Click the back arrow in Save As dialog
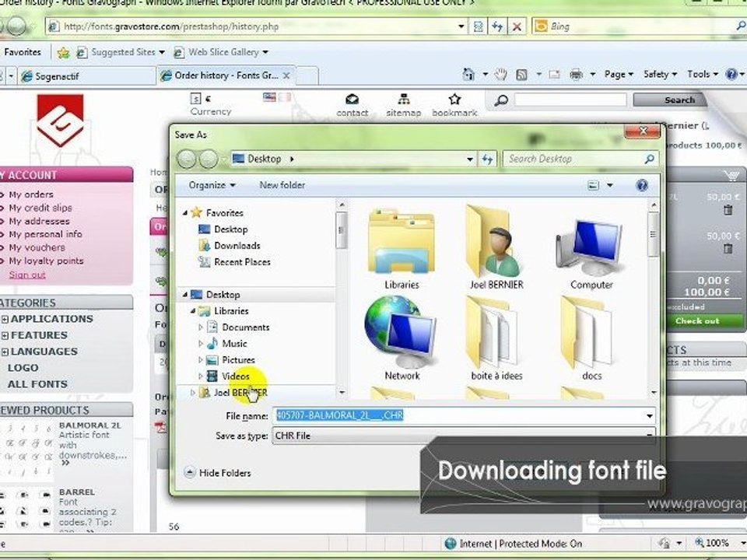 (x=186, y=159)
